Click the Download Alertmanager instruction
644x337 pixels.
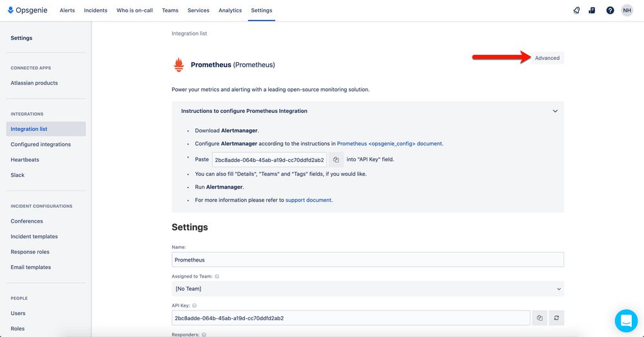click(227, 130)
